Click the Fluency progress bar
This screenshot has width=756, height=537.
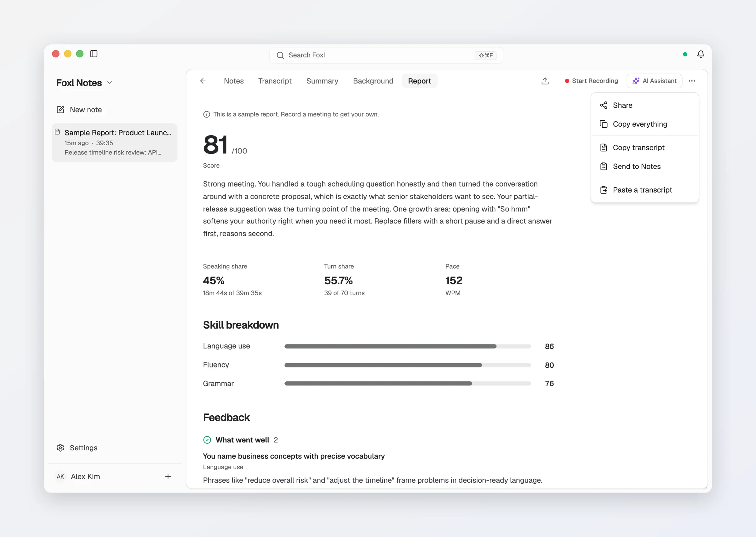pyautogui.click(x=407, y=365)
